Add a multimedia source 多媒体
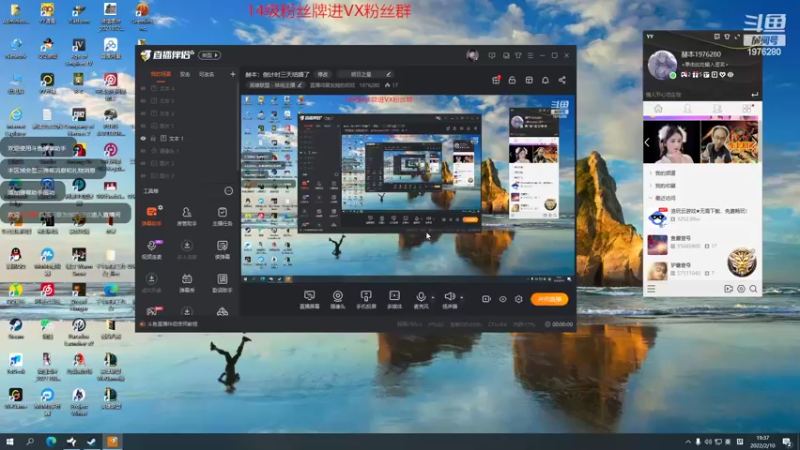 pyautogui.click(x=394, y=299)
